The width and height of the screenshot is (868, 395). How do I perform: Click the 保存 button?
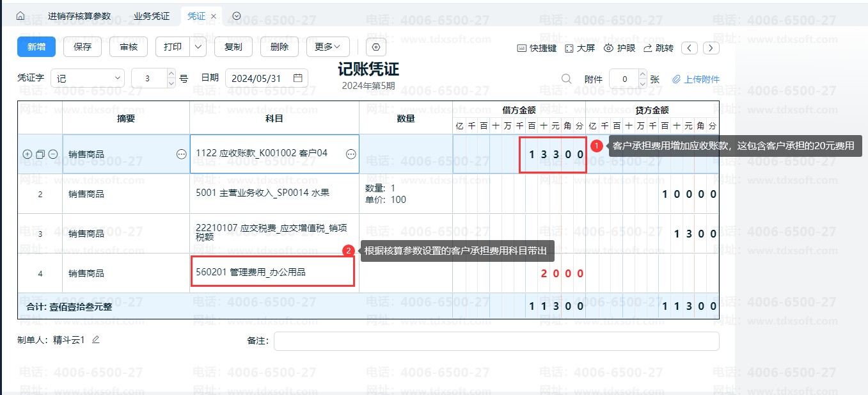(83, 47)
